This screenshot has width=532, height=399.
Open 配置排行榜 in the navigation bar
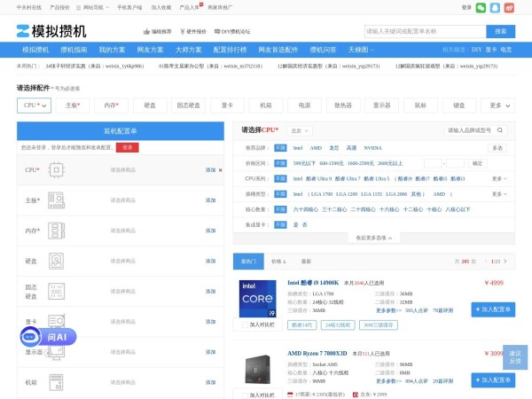[230, 51]
